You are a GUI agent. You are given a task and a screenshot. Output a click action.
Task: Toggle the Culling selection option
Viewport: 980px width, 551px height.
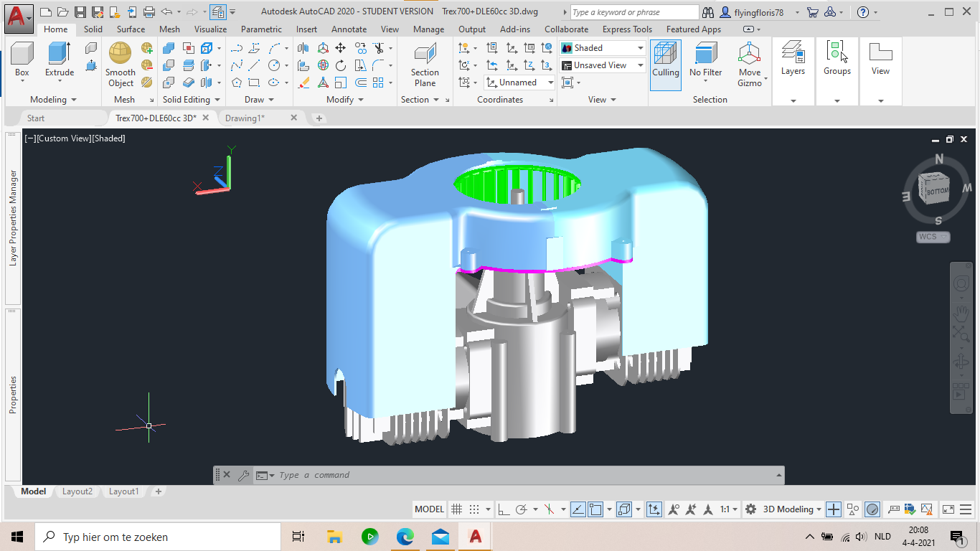click(666, 65)
